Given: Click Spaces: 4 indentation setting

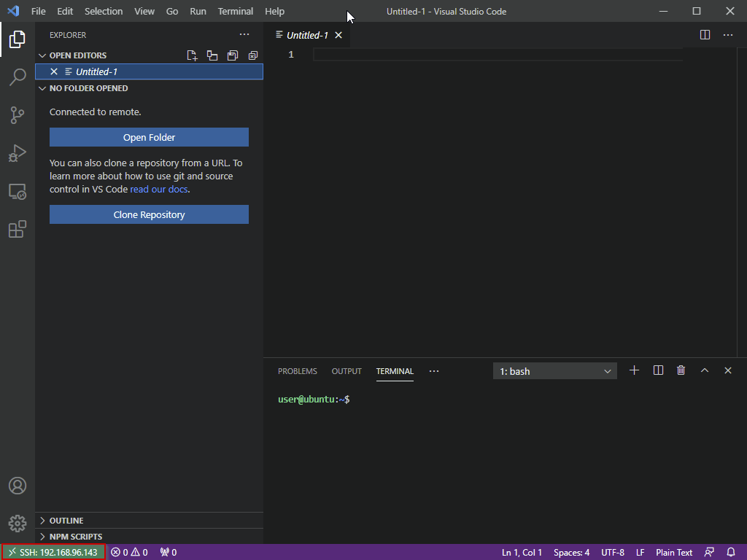Looking at the screenshot, I should [572, 553].
